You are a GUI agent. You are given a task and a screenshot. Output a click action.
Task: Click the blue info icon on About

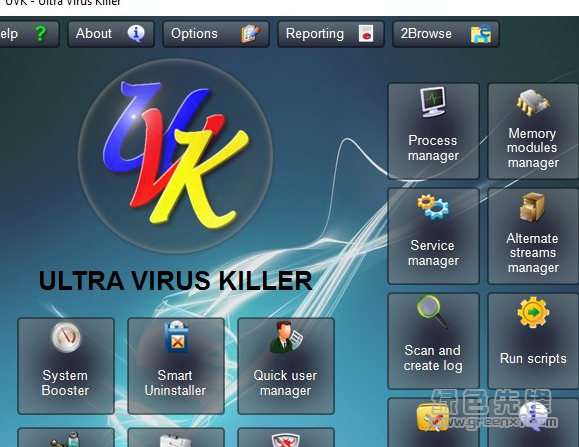coord(136,34)
